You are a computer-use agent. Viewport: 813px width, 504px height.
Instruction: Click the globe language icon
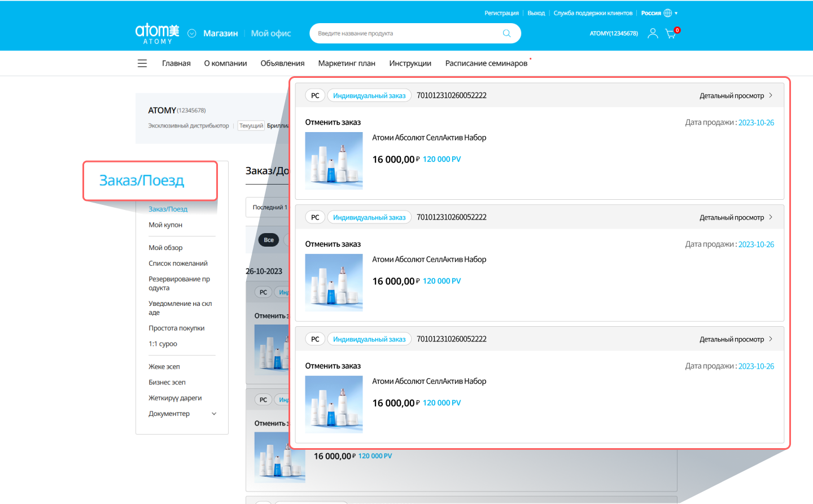pyautogui.click(x=668, y=13)
